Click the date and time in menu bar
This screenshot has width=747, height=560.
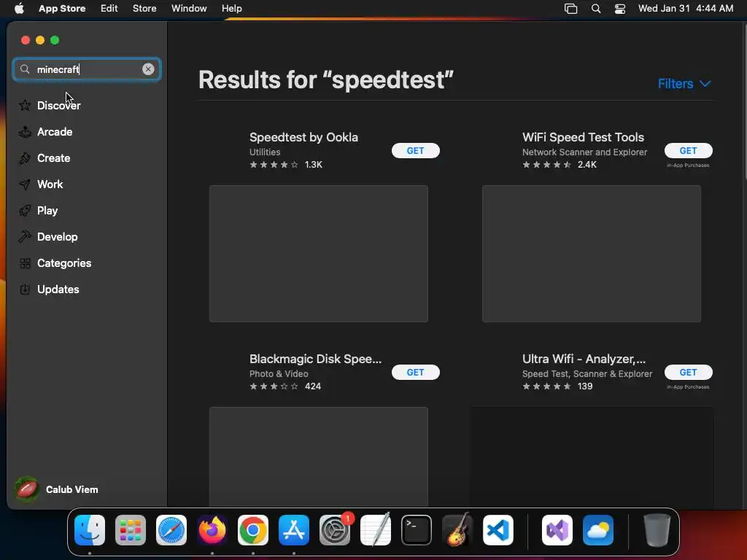686,9
